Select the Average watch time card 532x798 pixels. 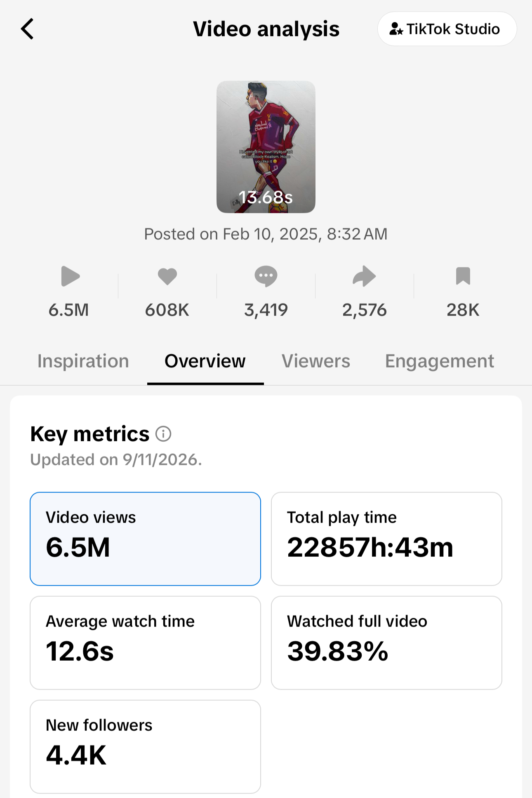pos(145,643)
